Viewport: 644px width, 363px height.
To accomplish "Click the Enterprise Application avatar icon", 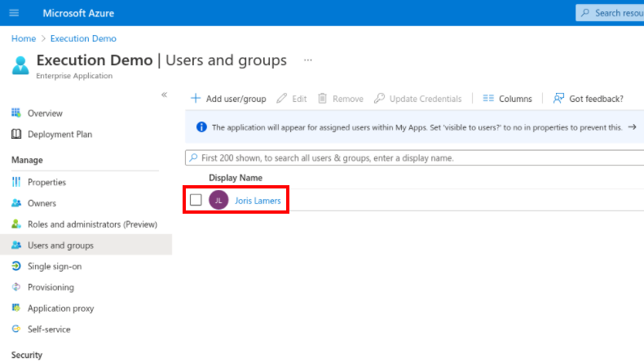I will (x=20, y=66).
